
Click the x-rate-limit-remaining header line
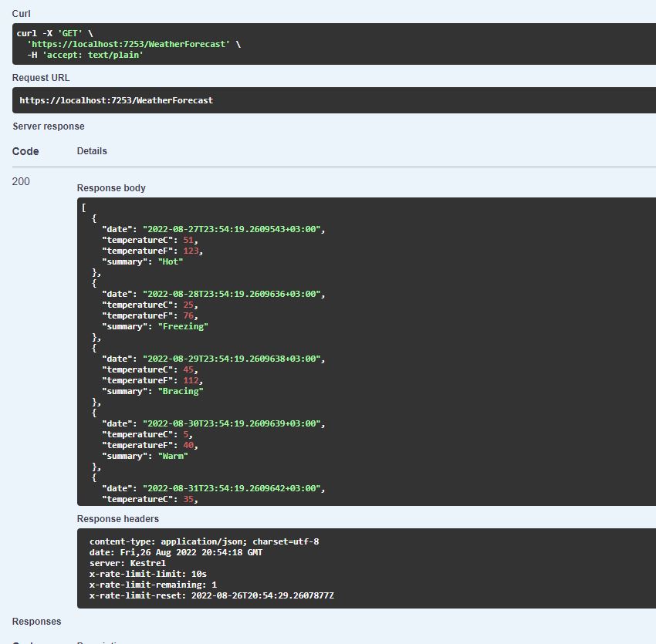(153, 585)
